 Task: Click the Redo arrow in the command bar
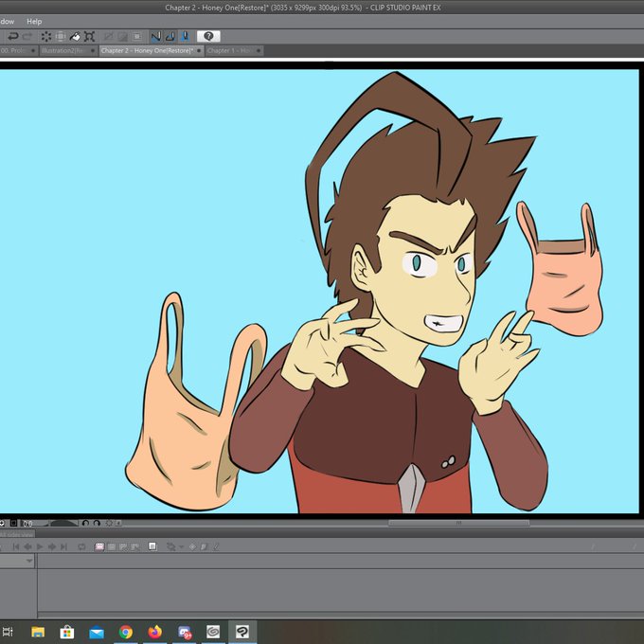coord(27,37)
